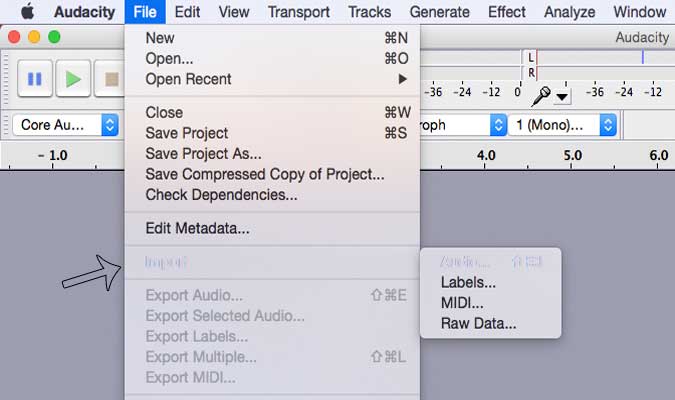Image resolution: width=675 pixels, height=400 pixels.
Task: Open the recording device dropdown stepper
Action: pos(498,125)
